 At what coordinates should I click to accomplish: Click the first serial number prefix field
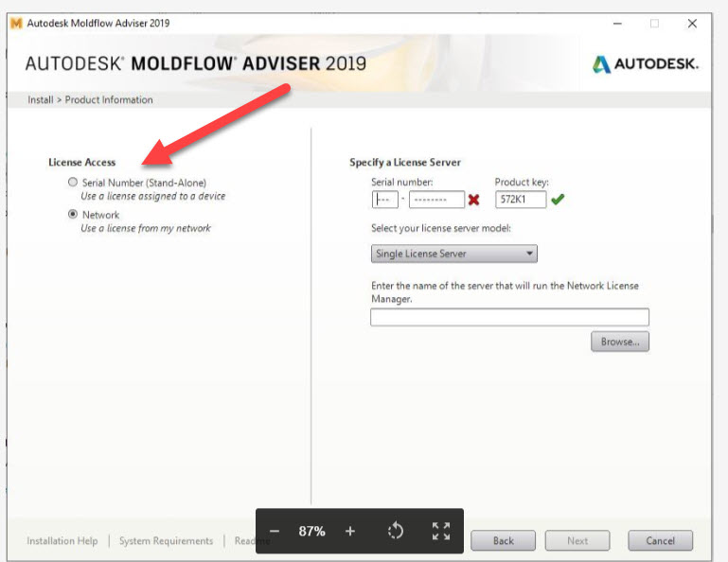(x=385, y=200)
